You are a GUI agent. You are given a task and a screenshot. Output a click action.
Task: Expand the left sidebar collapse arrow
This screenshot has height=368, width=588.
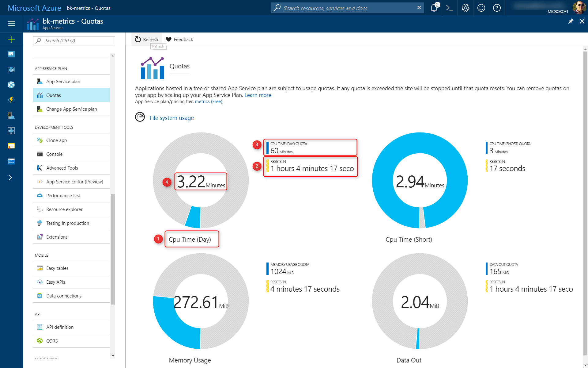11,177
